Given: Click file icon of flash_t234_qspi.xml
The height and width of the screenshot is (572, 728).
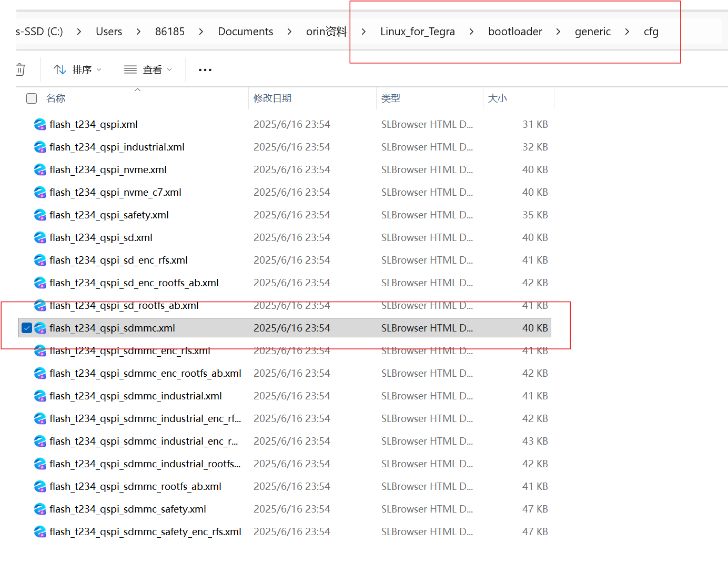Looking at the screenshot, I should point(40,125).
